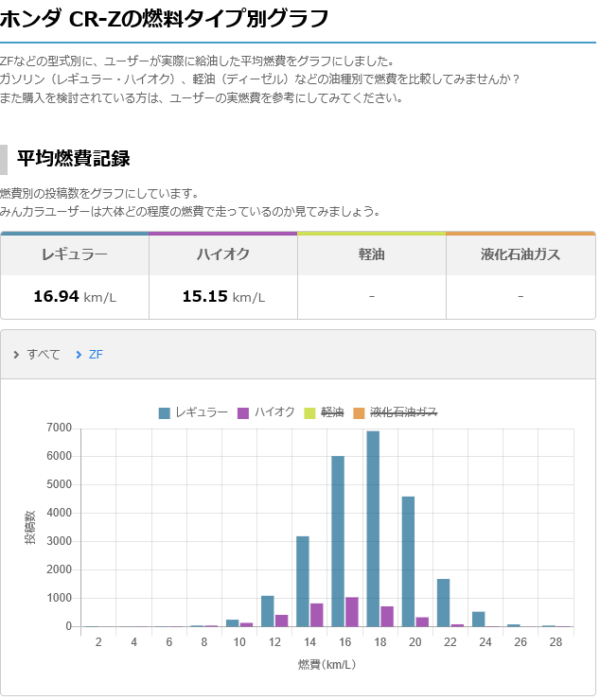Click the chevron arrow before ZF
Image resolution: width=600 pixels, height=700 pixels.
tap(79, 355)
